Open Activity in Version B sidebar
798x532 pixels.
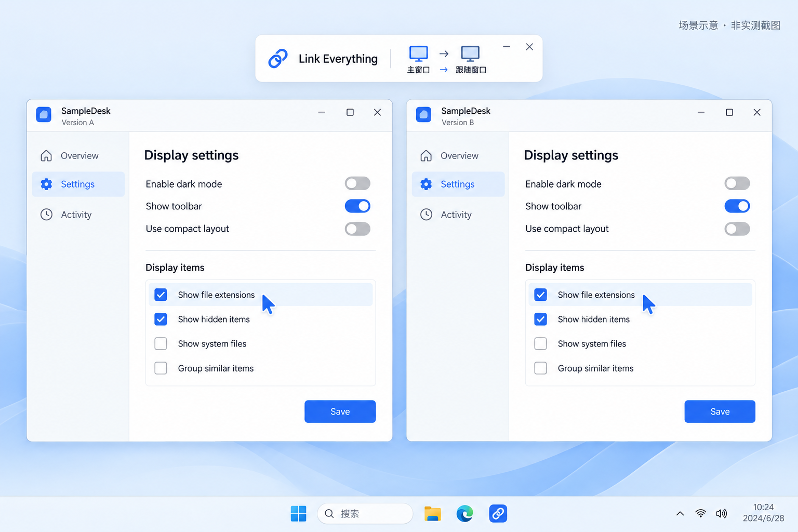tap(458, 215)
